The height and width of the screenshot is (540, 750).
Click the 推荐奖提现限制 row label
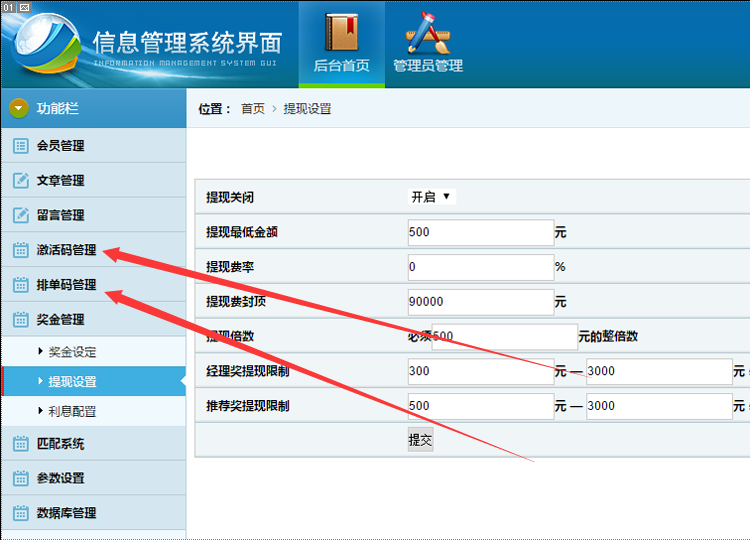pyautogui.click(x=247, y=406)
